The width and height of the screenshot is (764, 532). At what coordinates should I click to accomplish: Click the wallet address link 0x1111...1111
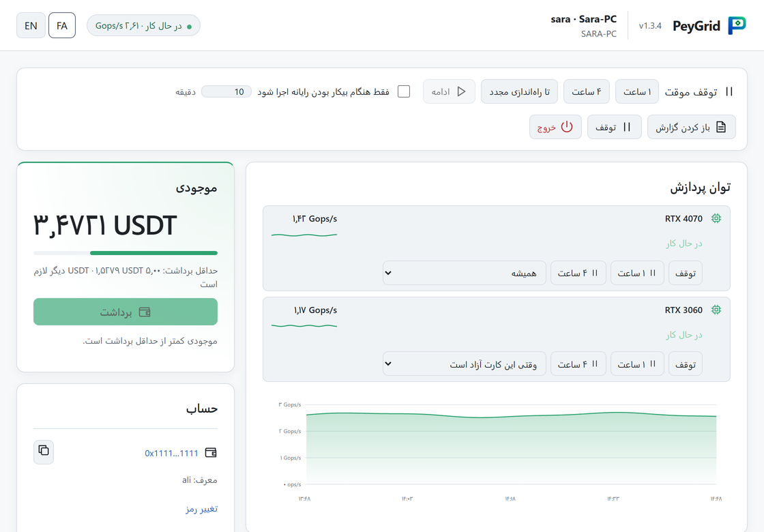click(171, 453)
